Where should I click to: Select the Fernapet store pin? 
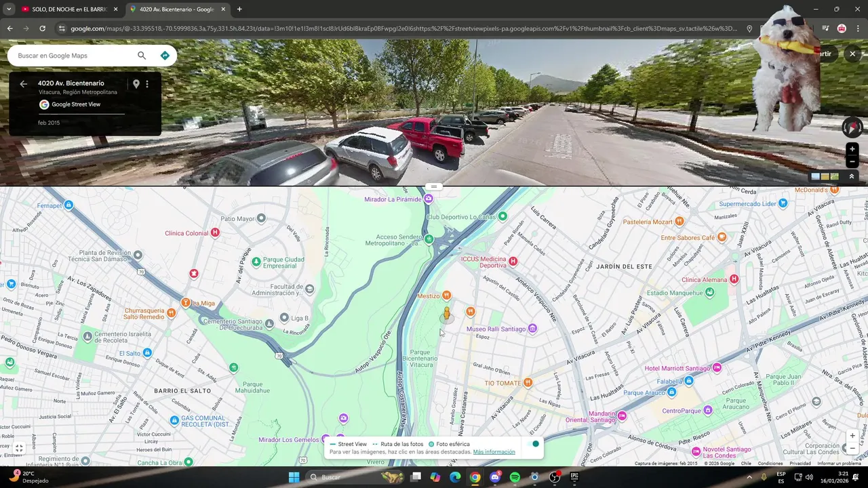point(68,205)
